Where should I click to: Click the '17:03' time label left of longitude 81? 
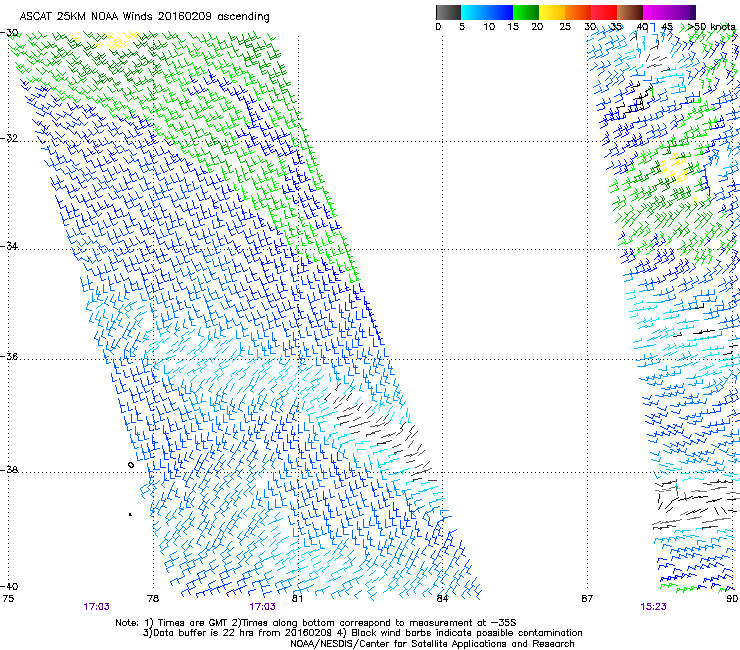tap(262, 607)
